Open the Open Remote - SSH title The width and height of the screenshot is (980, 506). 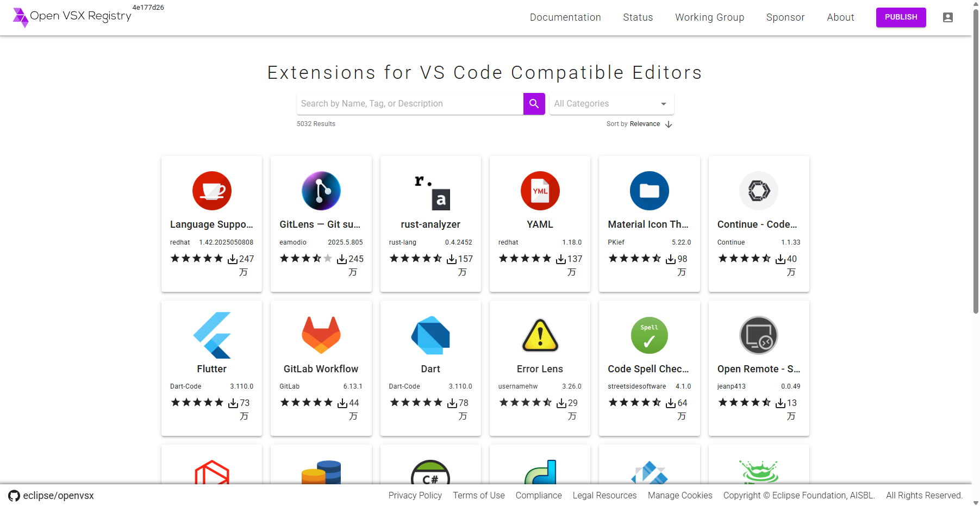(759, 369)
